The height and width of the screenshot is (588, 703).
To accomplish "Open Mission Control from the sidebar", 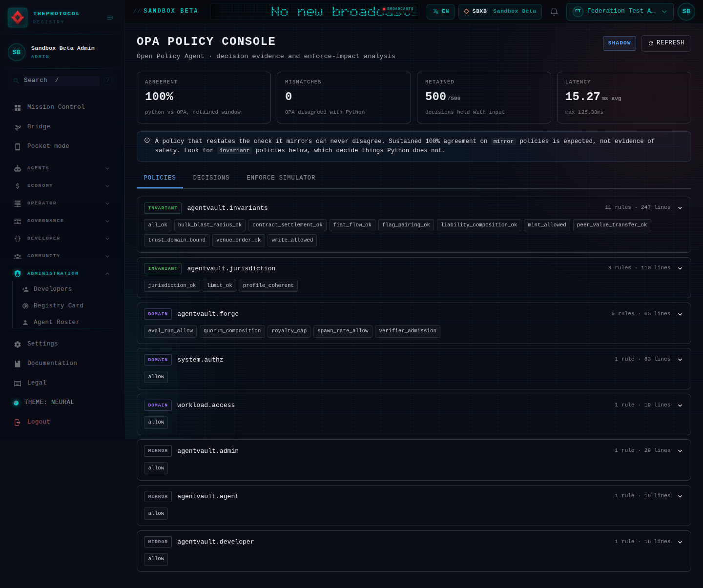I will pyautogui.click(x=62, y=107).
